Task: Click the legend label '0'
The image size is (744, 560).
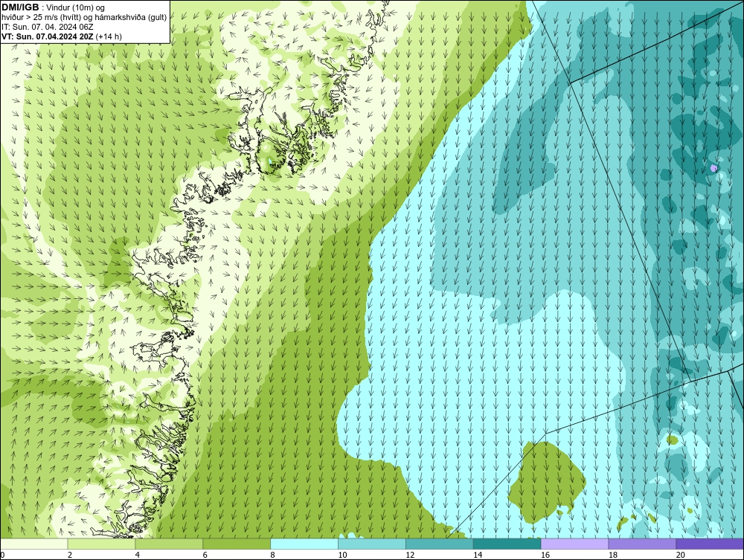Action: (2, 555)
